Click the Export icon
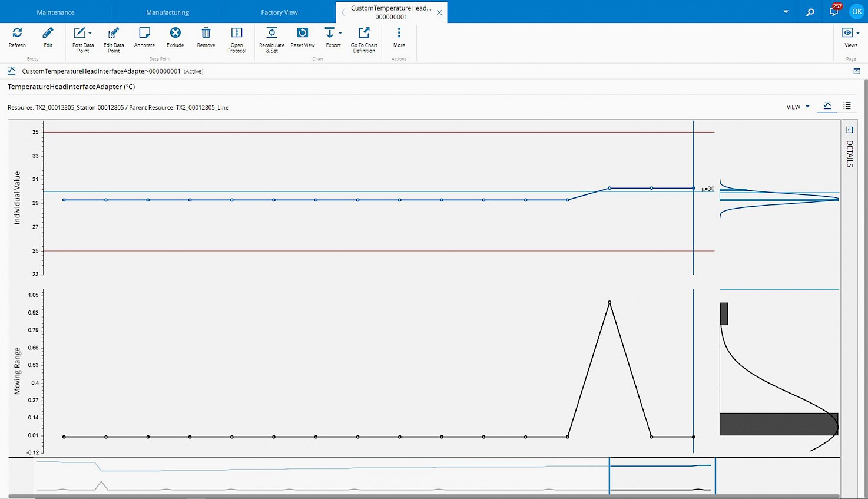 [330, 33]
